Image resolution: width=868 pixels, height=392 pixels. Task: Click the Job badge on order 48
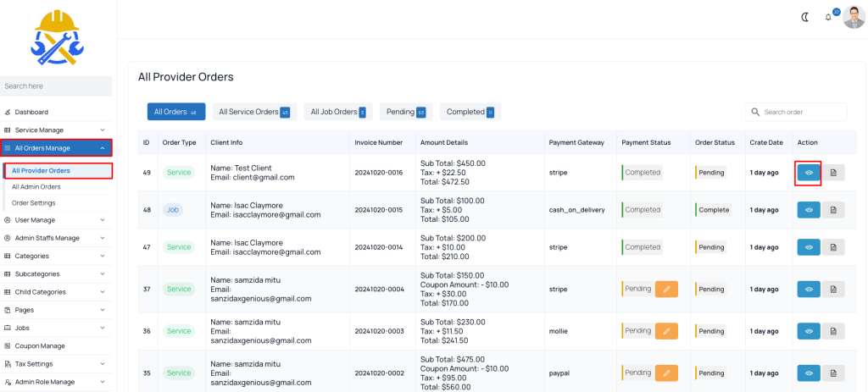pos(173,210)
